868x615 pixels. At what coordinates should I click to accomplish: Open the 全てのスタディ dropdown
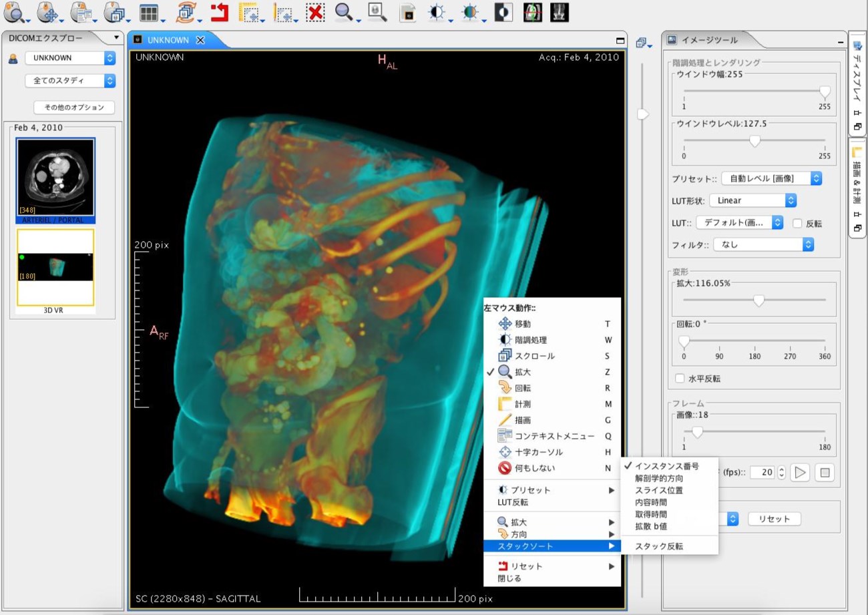70,81
